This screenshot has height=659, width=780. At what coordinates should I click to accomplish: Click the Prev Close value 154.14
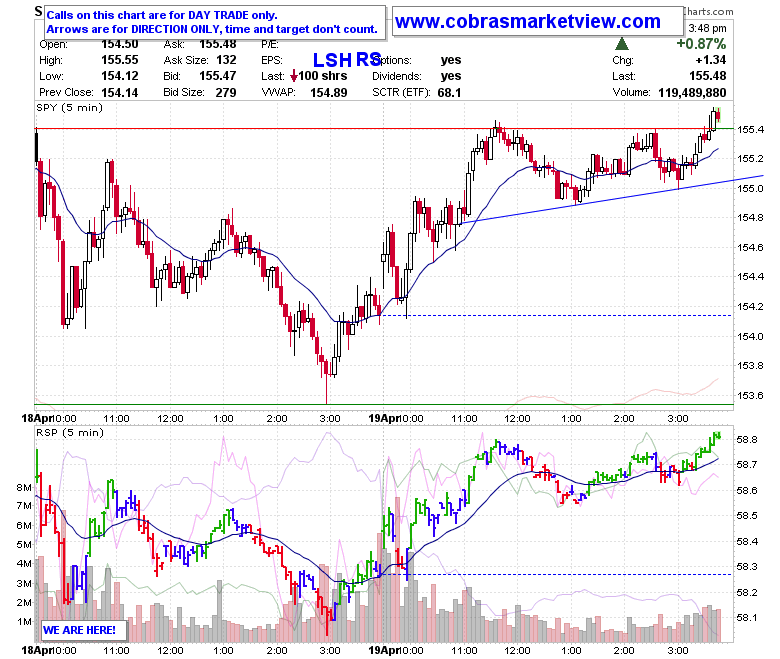120,93
